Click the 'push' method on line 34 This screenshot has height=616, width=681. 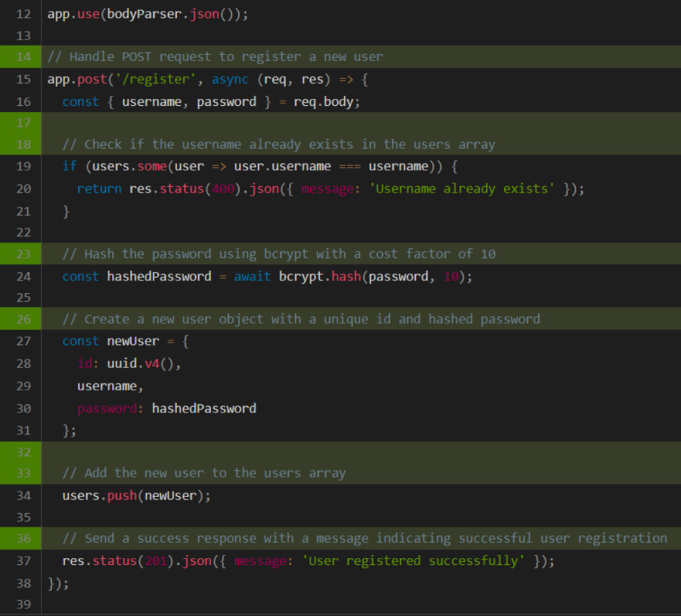pos(122,496)
